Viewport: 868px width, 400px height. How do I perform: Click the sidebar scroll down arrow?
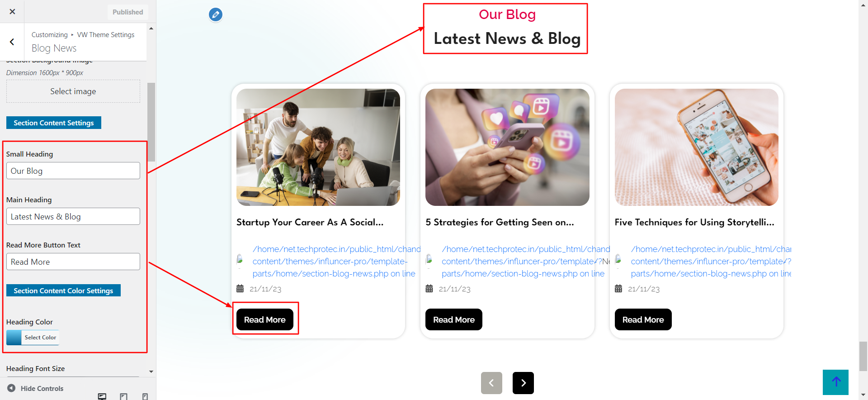pos(151,371)
